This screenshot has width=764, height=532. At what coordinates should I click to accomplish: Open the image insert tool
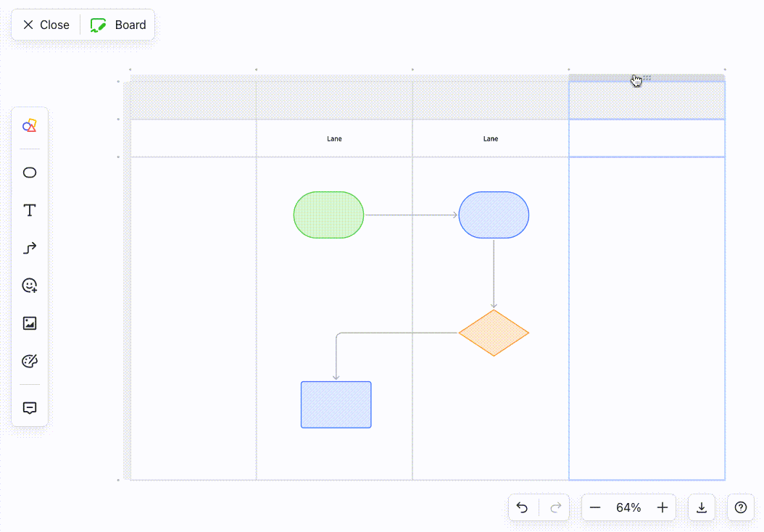pos(29,323)
